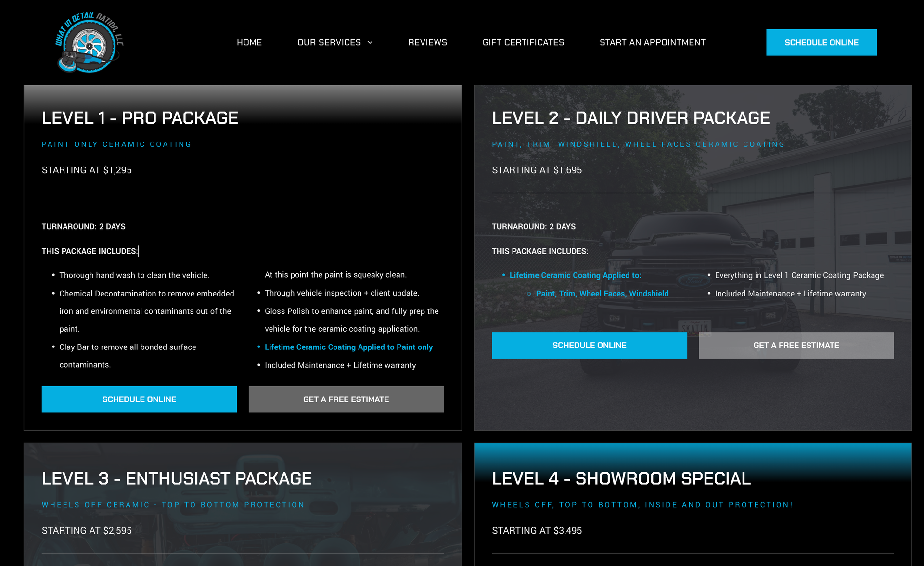Screen dimensions: 924x566
Task: Select Start An Appointment nav link
Action: [x=652, y=42]
